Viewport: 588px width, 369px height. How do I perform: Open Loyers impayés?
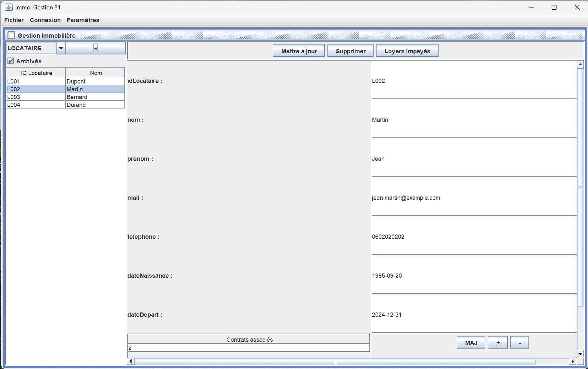[x=407, y=51]
